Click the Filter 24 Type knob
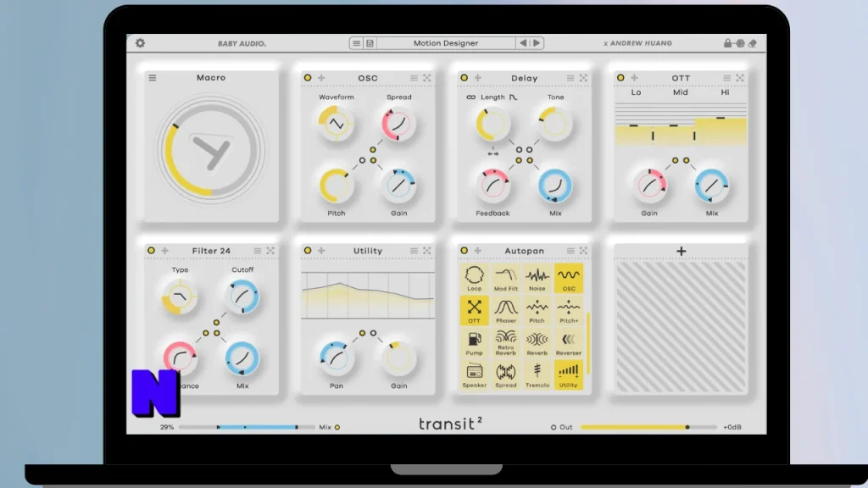Viewport: 868px width, 488px height. (180, 297)
